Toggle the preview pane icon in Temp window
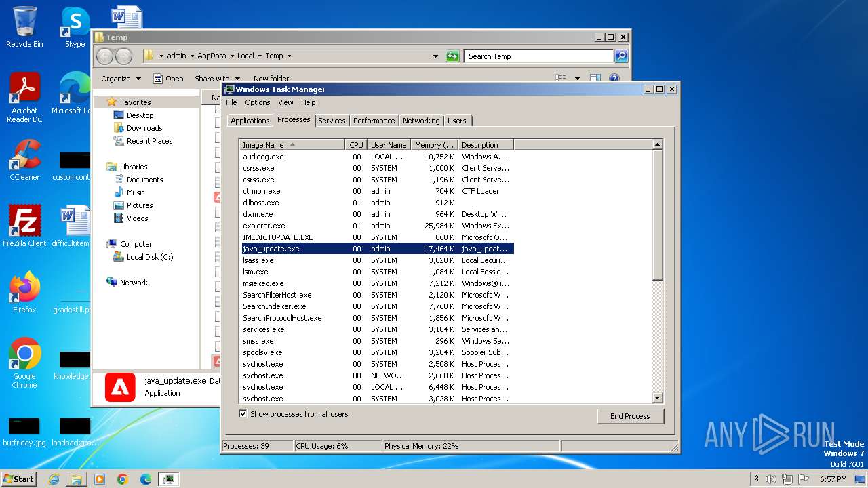Image resolution: width=868 pixels, height=488 pixels. point(595,79)
